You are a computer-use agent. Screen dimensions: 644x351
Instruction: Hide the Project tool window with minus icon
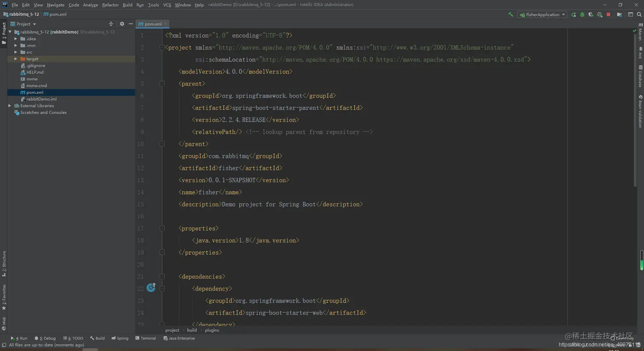[131, 24]
